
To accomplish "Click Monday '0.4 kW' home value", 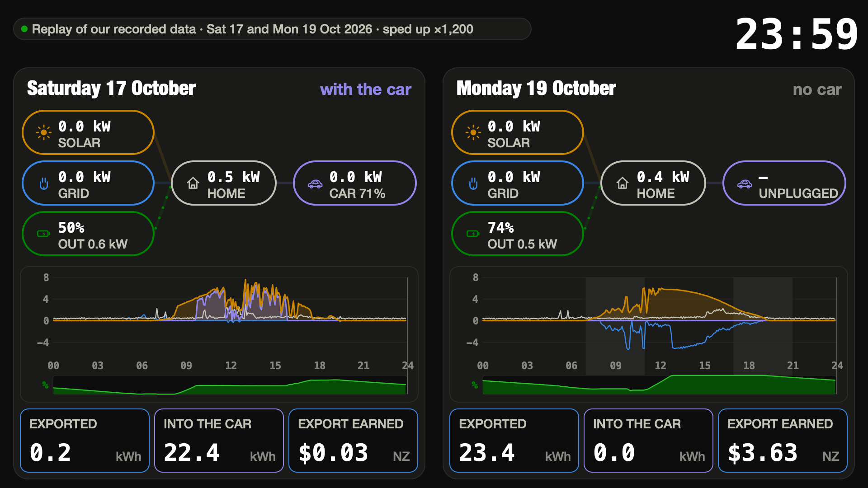I will pyautogui.click(x=663, y=177).
